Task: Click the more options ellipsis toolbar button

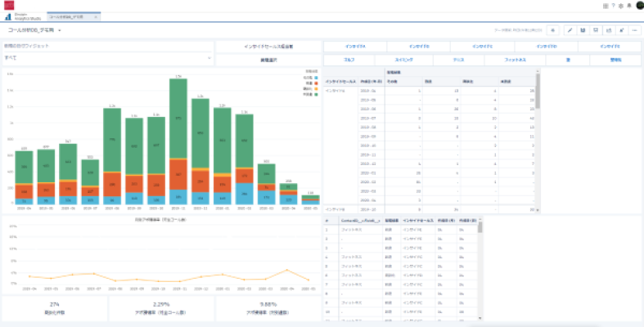Action: 634,29
